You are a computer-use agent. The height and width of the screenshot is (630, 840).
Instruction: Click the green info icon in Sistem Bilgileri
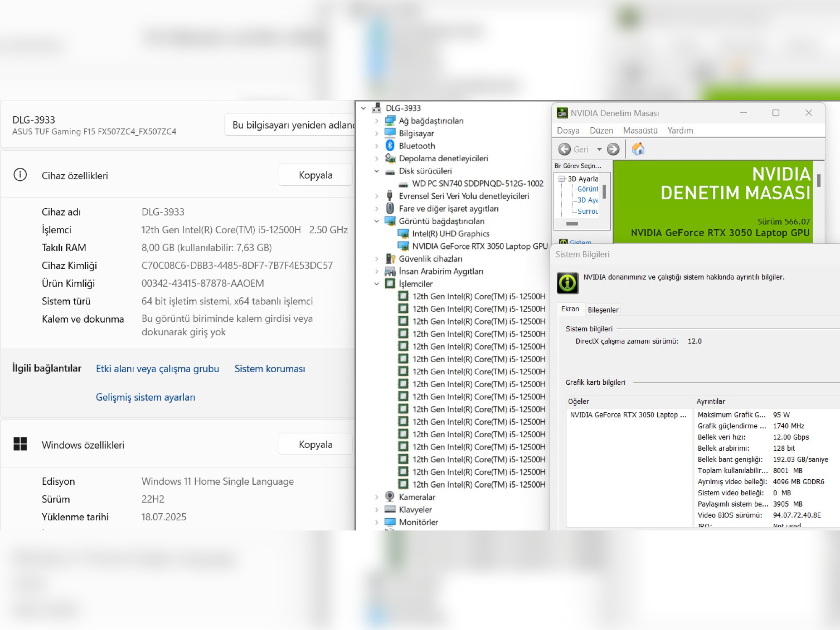point(567,283)
